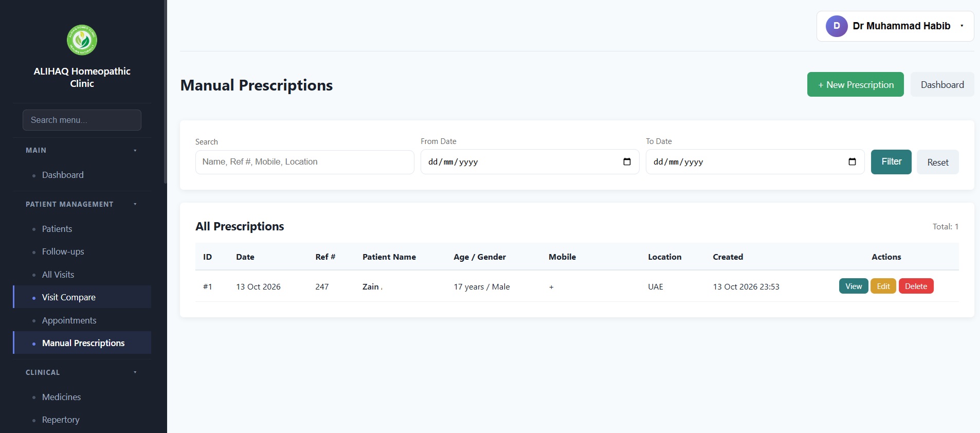This screenshot has height=433, width=980.
Task: Open Visit Compare menu item
Action: [82, 297]
